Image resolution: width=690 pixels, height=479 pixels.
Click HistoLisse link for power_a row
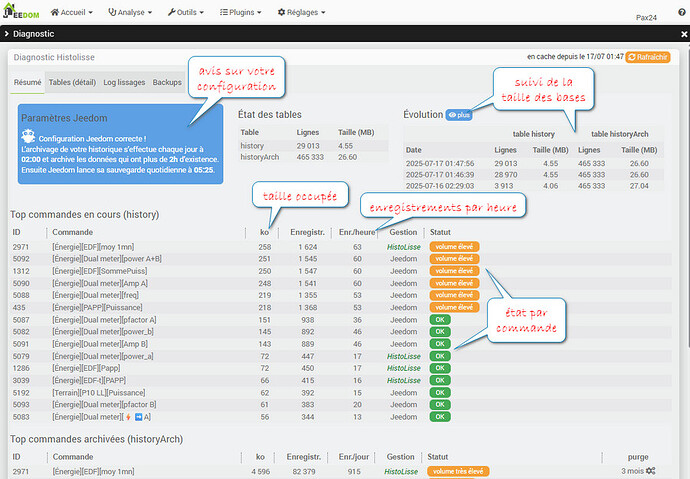click(x=404, y=356)
